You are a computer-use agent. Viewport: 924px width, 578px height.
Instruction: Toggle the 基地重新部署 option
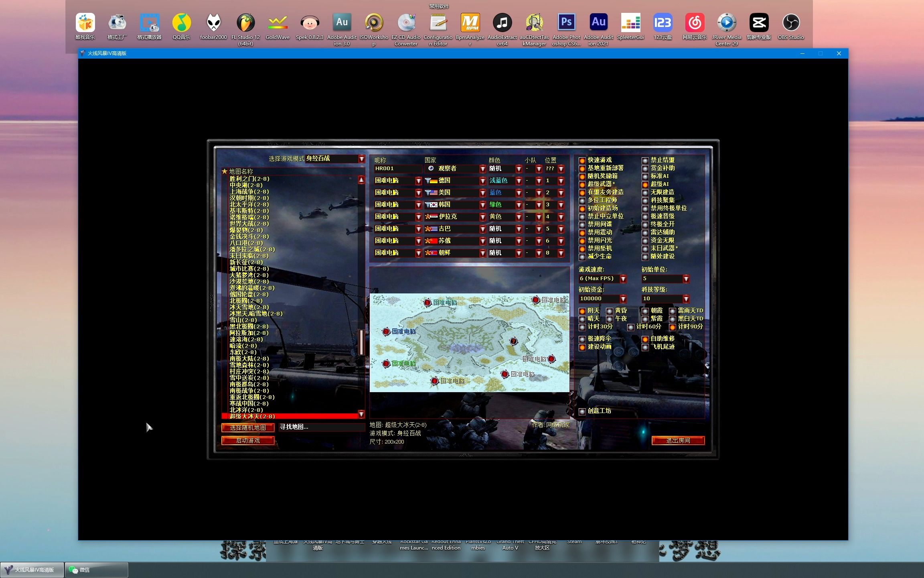coord(582,169)
